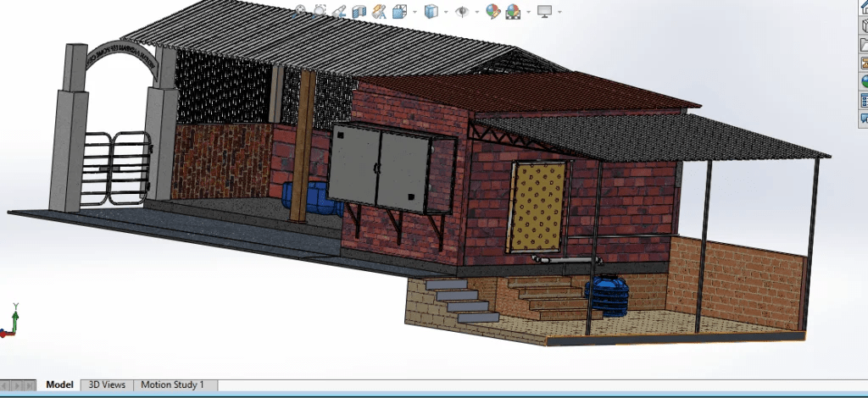Click the View Orientation cube icon
868x398 pixels.
(x=398, y=11)
